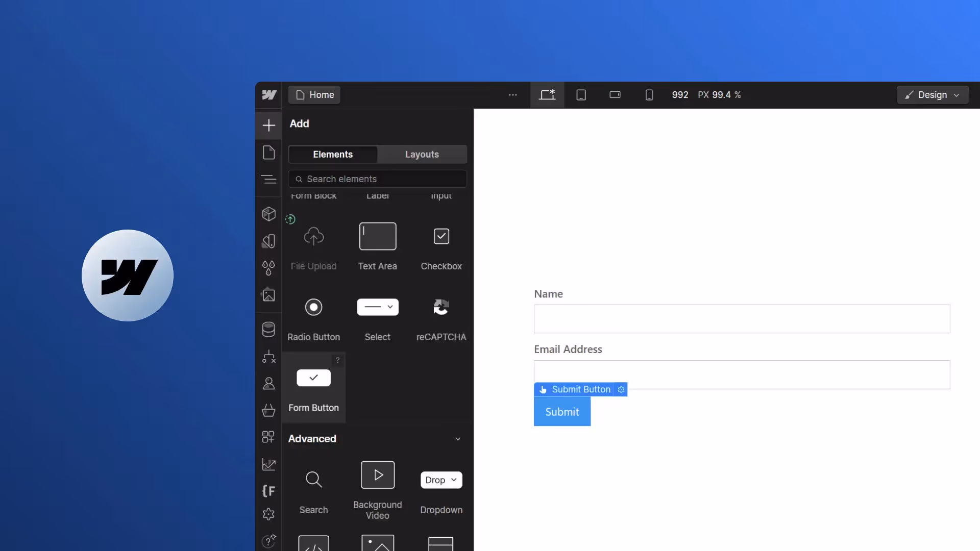Select the tablet breakpoint icon

[x=581, y=95]
